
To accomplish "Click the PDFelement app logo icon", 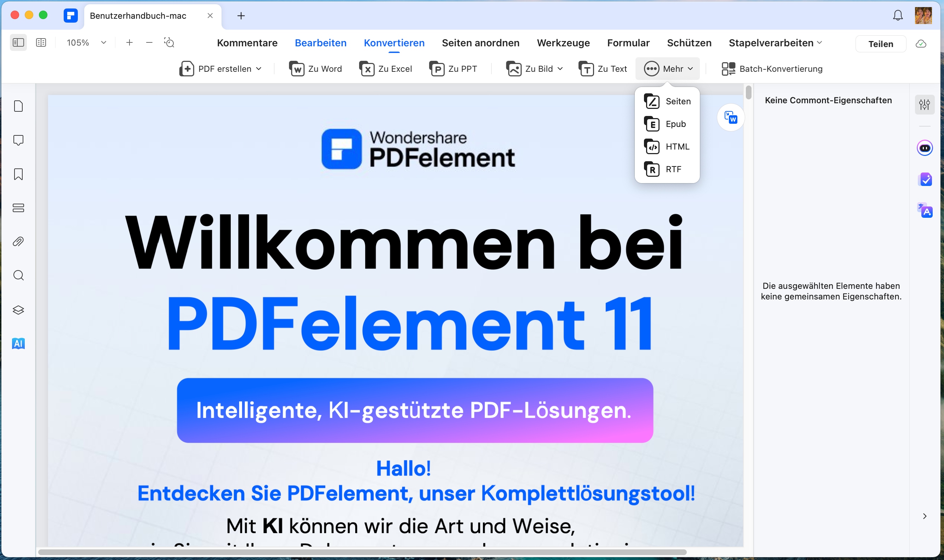I will click(x=70, y=16).
